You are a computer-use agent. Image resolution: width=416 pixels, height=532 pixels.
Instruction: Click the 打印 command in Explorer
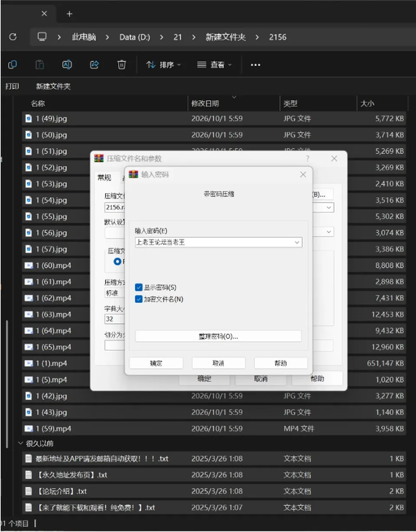coord(12,86)
